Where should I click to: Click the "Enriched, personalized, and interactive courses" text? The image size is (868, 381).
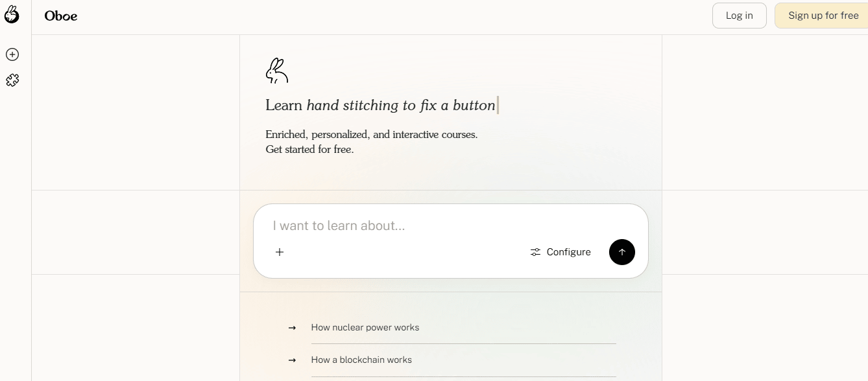tap(371, 135)
